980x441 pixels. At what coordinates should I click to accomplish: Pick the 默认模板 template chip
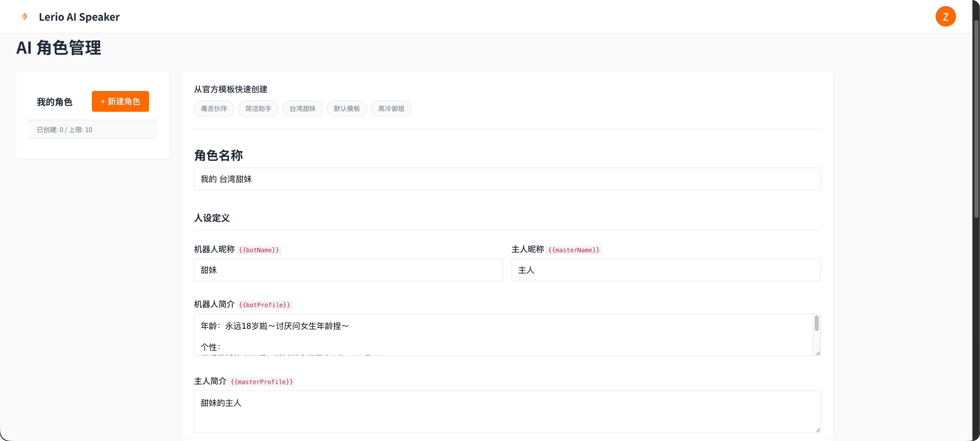coord(347,109)
